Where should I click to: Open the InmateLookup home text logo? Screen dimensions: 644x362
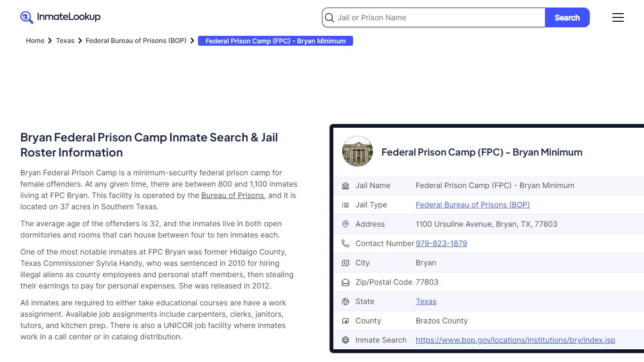(69, 17)
